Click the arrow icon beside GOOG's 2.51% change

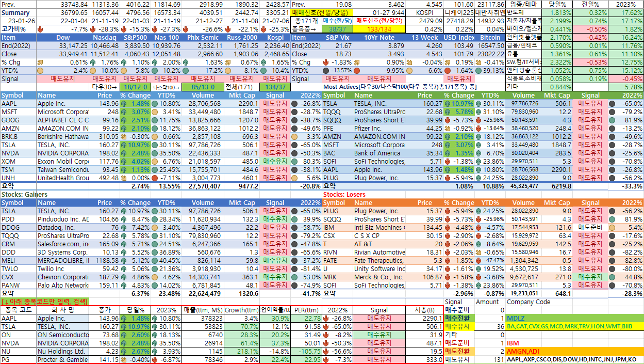coord(124,120)
